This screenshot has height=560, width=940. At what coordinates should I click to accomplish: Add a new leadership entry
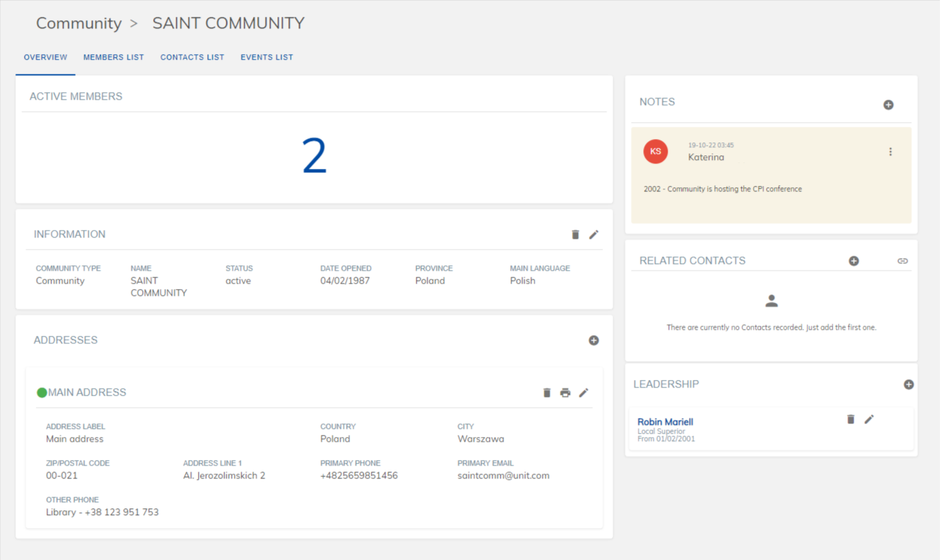pyautogui.click(x=909, y=384)
